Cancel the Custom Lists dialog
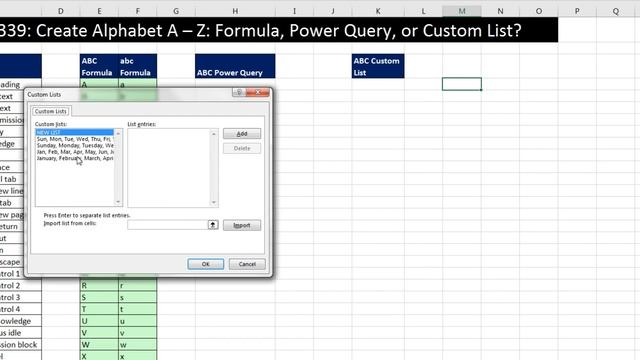This screenshot has width=640, height=360. click(247, 264)
